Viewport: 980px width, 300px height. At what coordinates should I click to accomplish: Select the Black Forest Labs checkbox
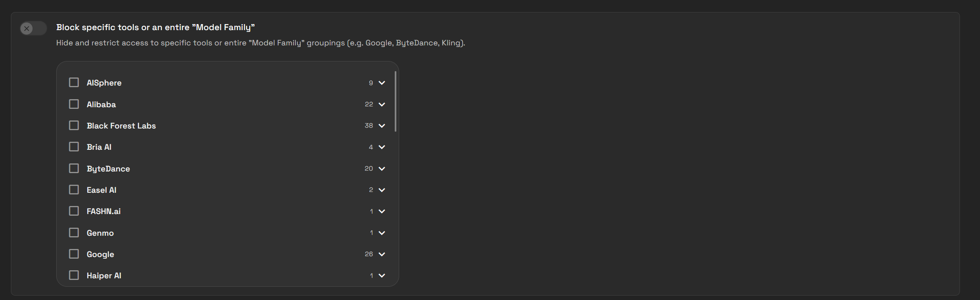tap(74, 125)
